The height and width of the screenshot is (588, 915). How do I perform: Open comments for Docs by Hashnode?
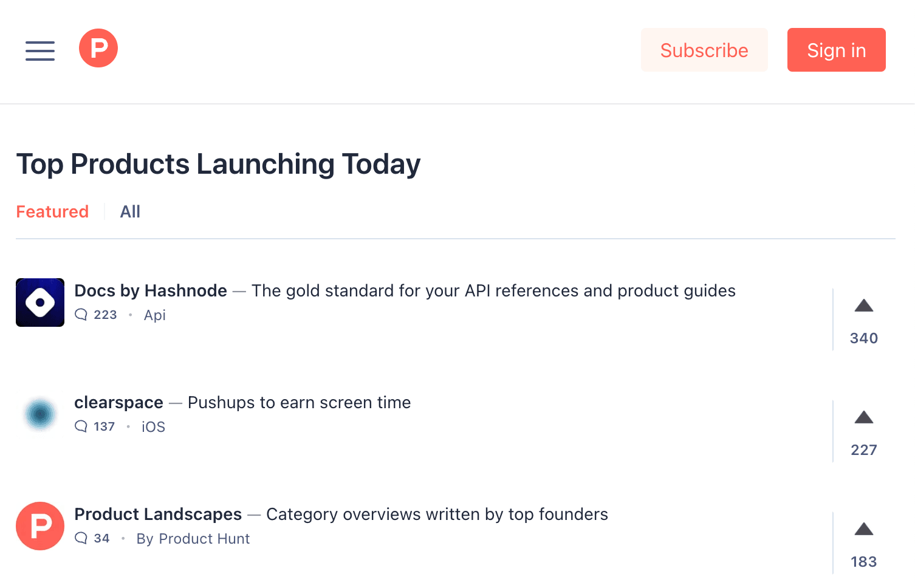96,315
